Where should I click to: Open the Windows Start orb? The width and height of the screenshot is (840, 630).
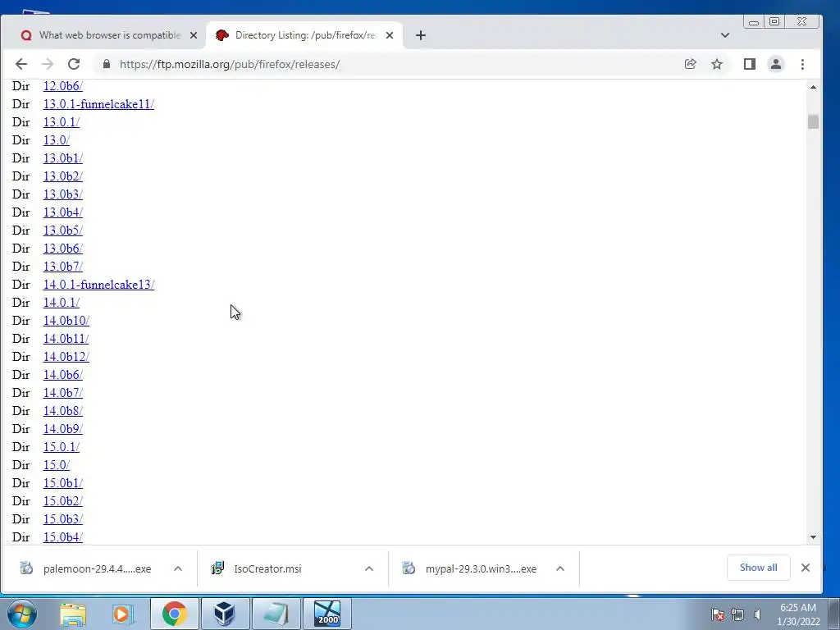21,614
